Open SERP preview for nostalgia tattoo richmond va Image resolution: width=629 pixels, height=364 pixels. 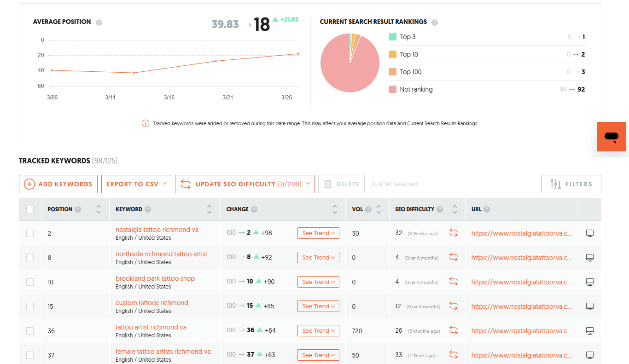[x=590, y=233]
